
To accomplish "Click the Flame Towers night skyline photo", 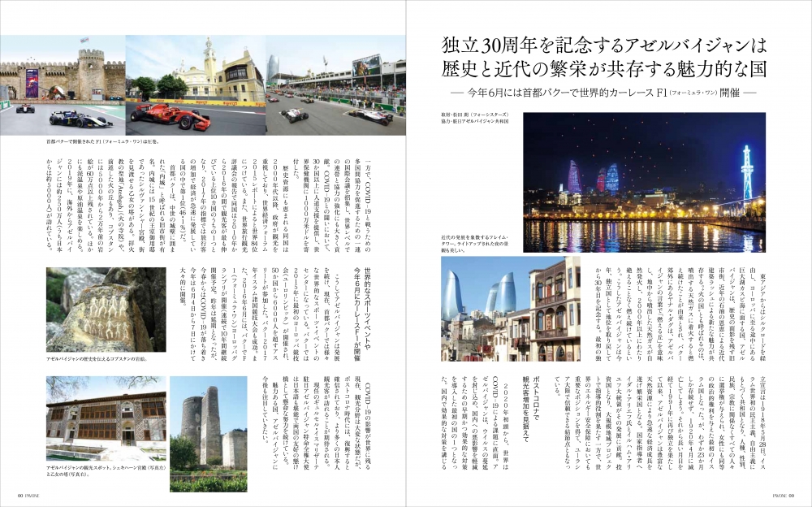I will (644, 183).
